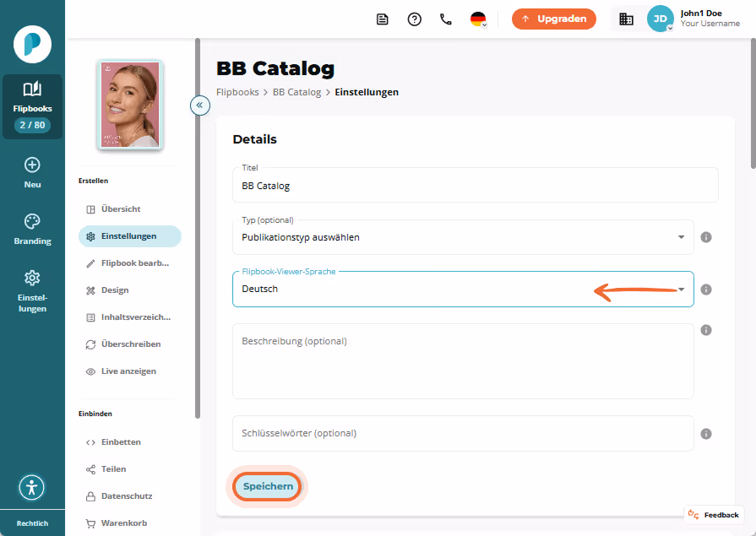Open the Publikationstyp auswählen dropdown
756x536 pixels.
[x=464, y=237]
